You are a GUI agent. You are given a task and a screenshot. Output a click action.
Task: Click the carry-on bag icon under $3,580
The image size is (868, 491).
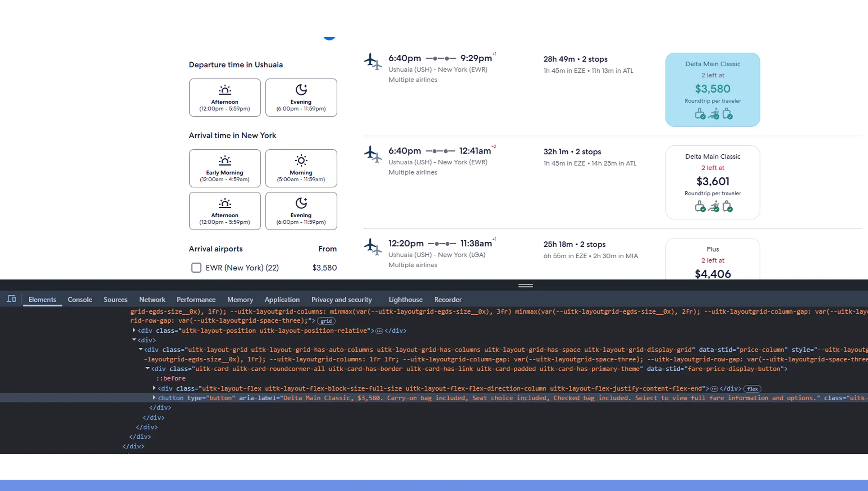[x=699, y=114]
